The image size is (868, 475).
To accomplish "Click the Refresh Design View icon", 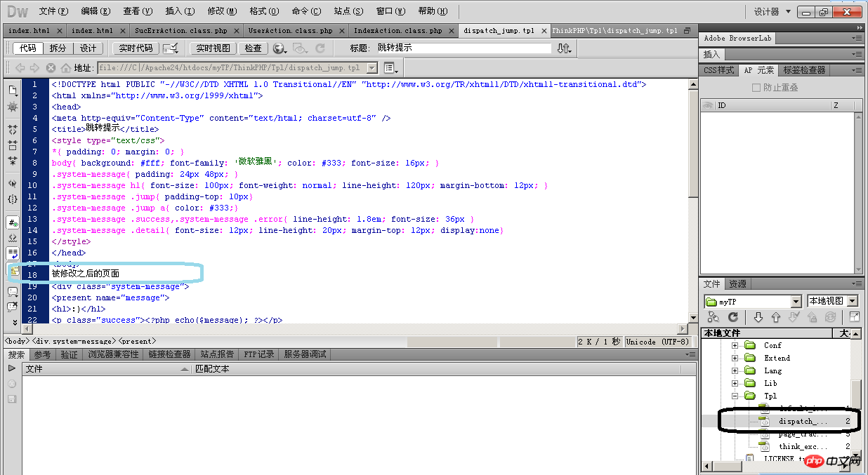I will 320,48.
